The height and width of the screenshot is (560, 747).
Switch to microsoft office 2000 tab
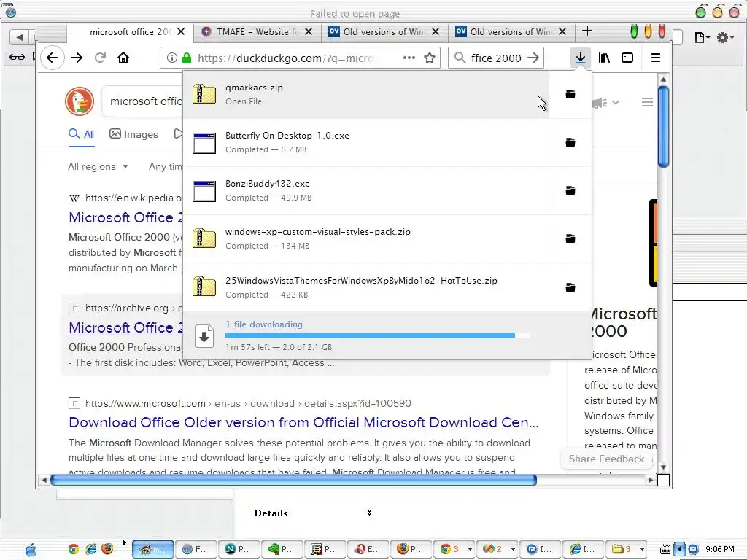(130, 32)
